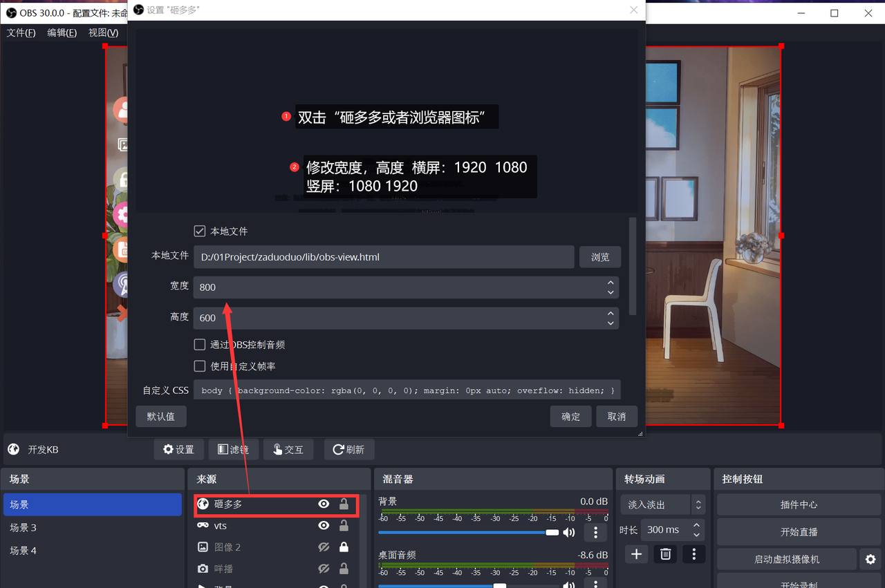This screenshot has height=588, width=885.
Task: Click the camera icon of 咩播 source
Action: click(x=203, y=569)
